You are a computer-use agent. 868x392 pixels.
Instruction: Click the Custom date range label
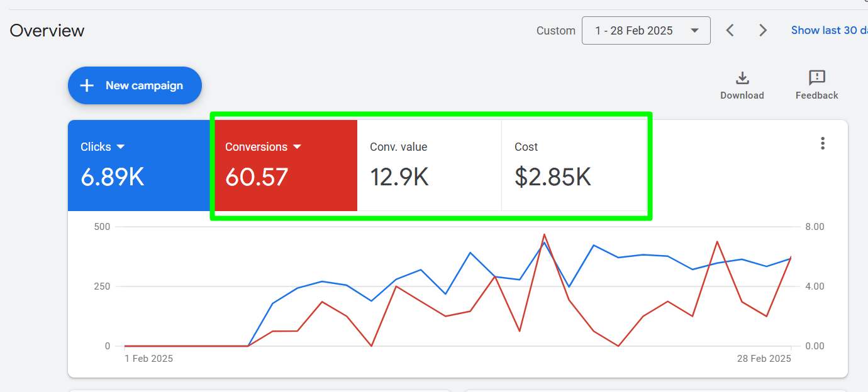(x=555, y=31)
